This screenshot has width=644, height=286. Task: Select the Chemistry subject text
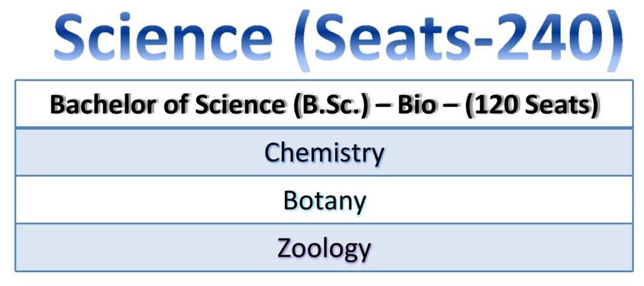(x=324, y=152)
